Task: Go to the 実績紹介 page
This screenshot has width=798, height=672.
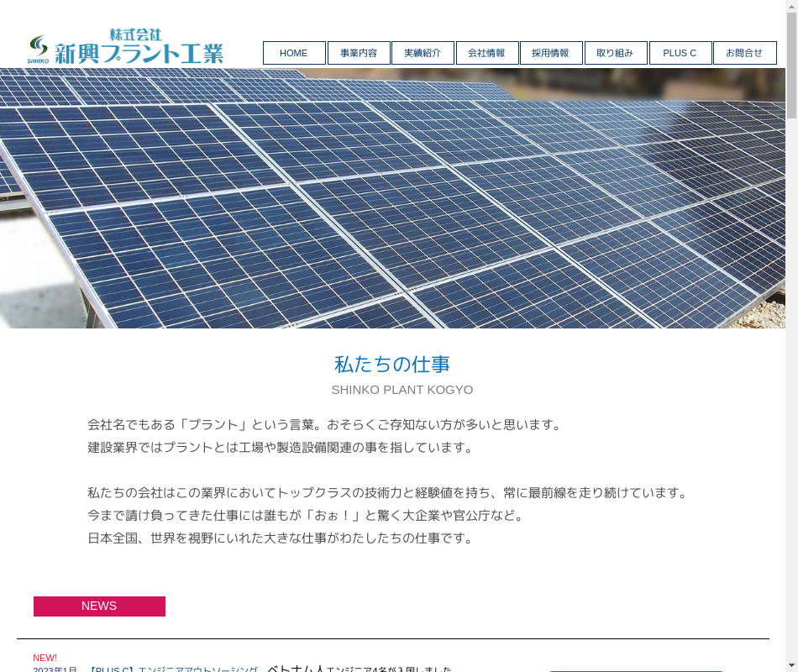Action: pos(423,53)
